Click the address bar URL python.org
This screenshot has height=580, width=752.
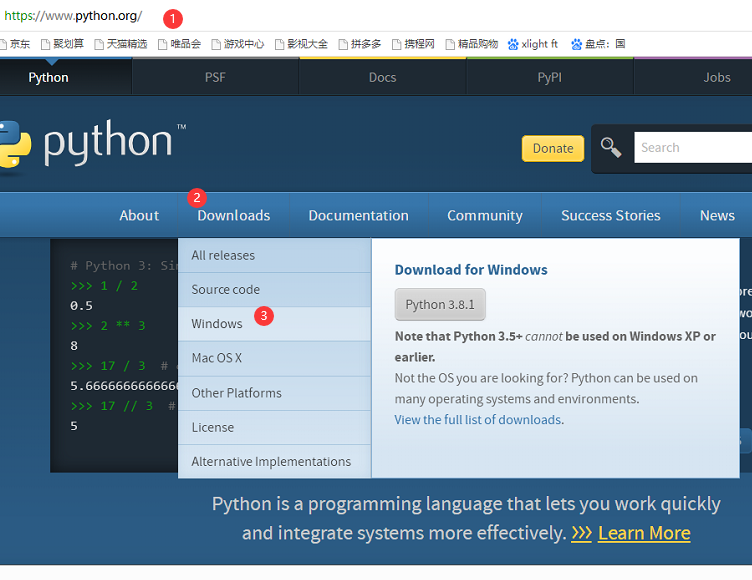(73, 16)
